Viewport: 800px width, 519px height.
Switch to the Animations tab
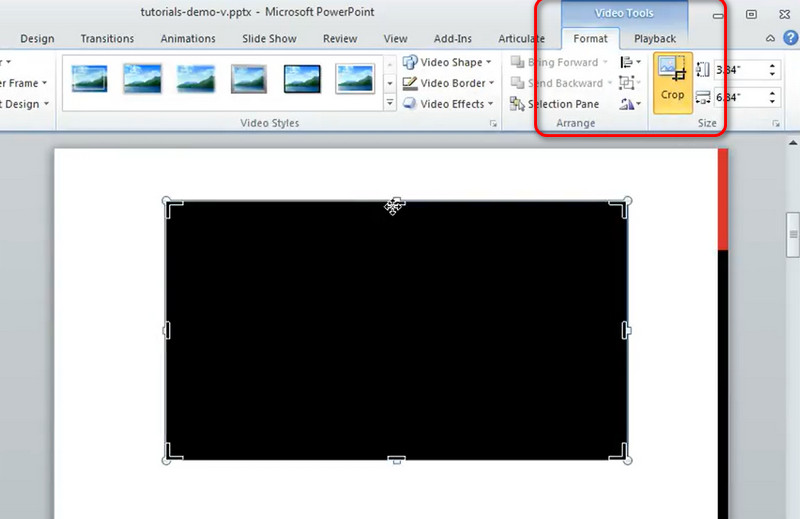pos(188,39)
